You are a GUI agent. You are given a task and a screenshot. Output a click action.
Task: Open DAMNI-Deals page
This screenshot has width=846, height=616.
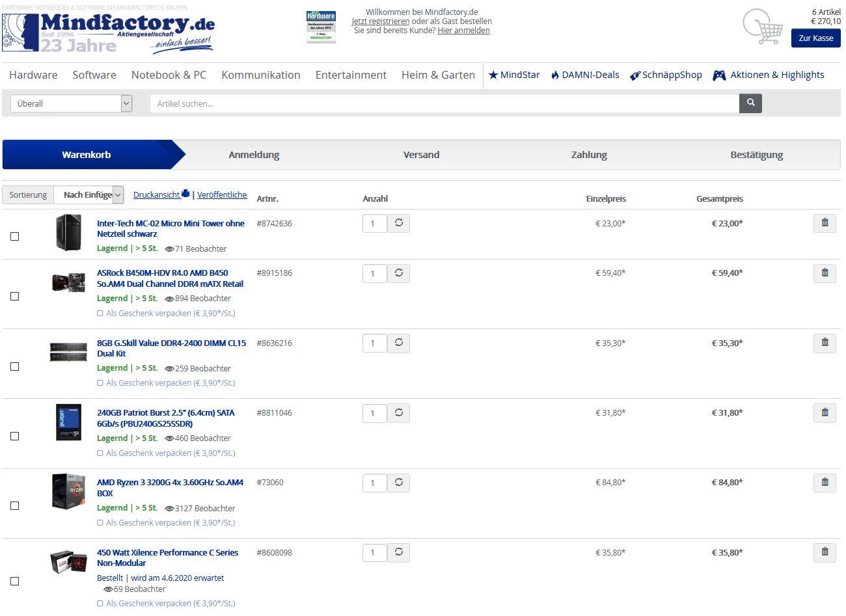(x=585, y=75)
